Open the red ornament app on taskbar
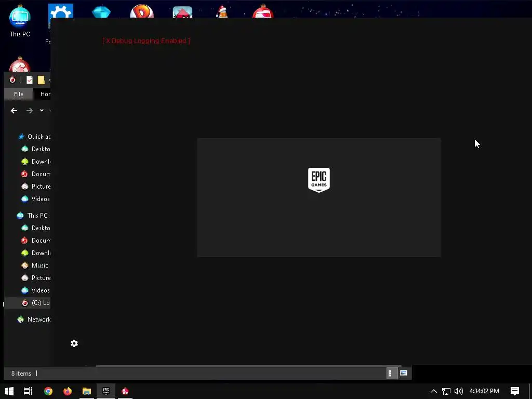 pos(125,391)
